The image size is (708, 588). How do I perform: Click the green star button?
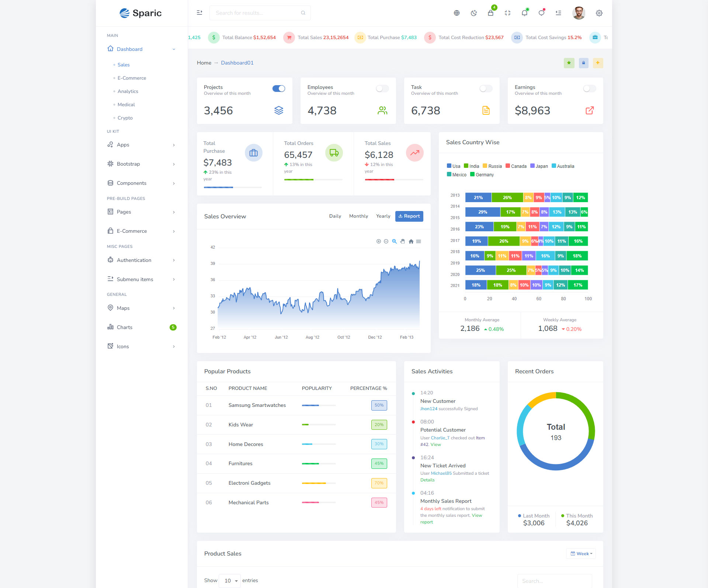(x=569, y=63)
